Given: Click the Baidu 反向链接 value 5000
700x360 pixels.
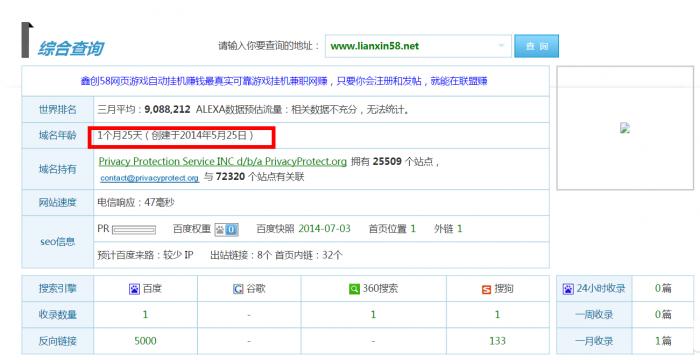Looking at the screenshot, I should click(145, 341).
